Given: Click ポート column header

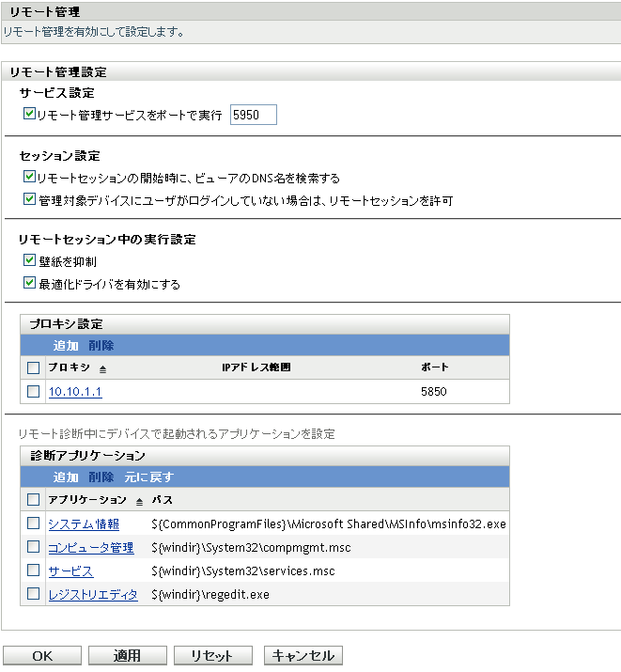Looking at the screenshot, I should [x=435, y=367].
